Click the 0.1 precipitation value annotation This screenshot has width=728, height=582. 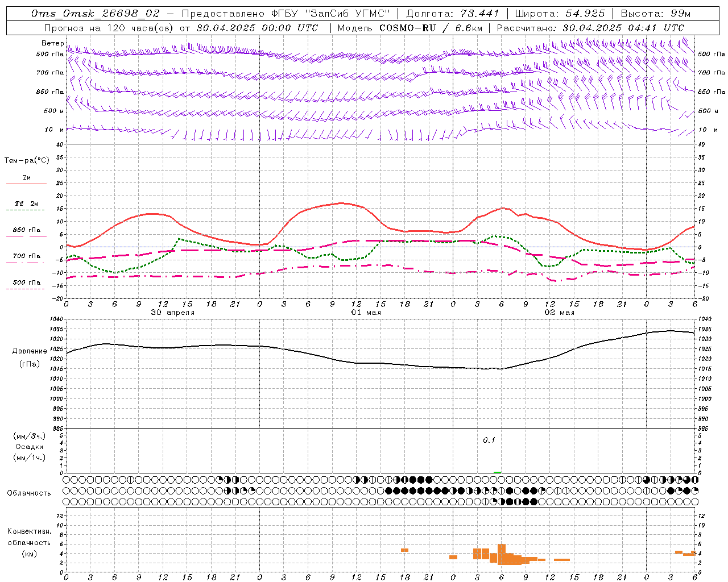tap(489, 440)
